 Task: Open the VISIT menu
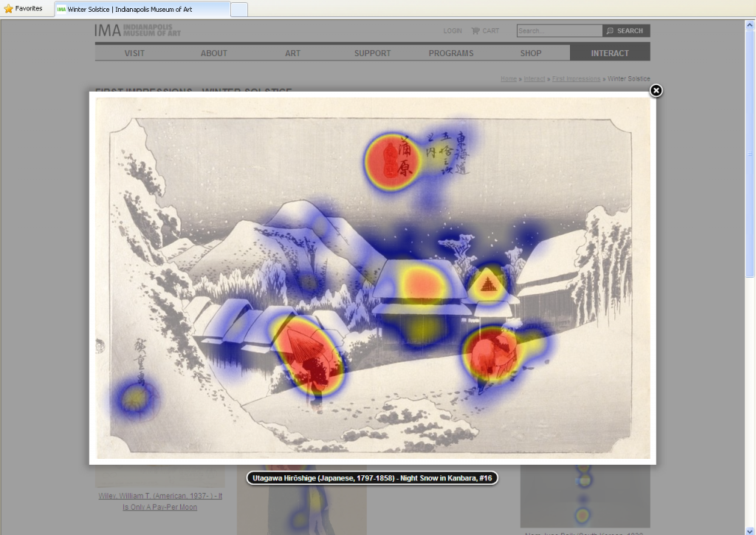134,53
